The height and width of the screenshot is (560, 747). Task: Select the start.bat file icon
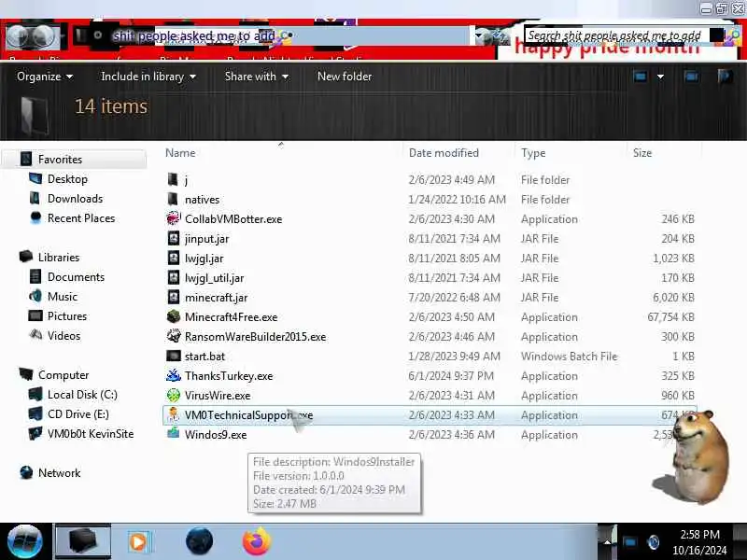tap(174, 356)
